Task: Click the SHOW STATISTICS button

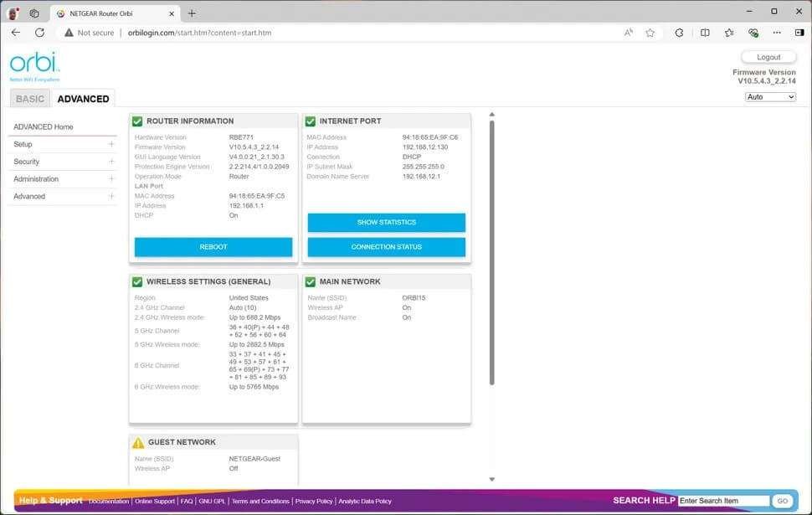Action: click(x=386, y=222)
